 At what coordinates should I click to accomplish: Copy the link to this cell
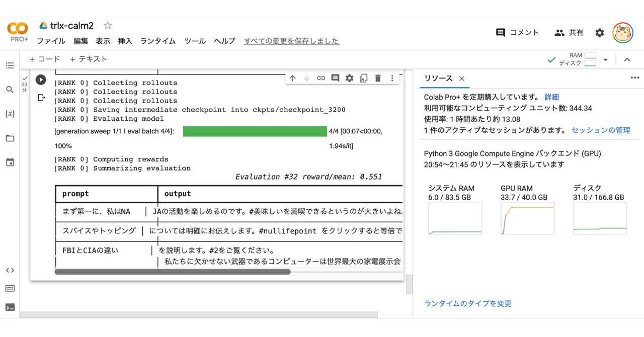click(320, 78)
